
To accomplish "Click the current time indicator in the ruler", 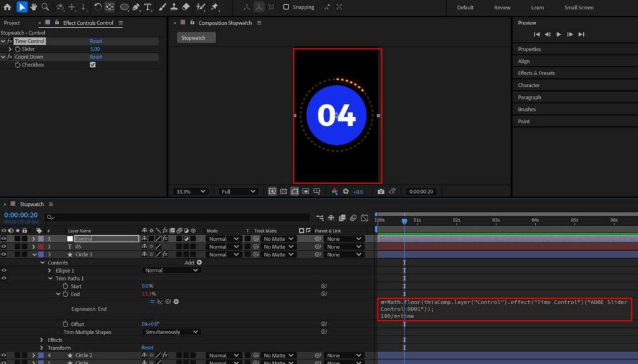I will 404,221.
